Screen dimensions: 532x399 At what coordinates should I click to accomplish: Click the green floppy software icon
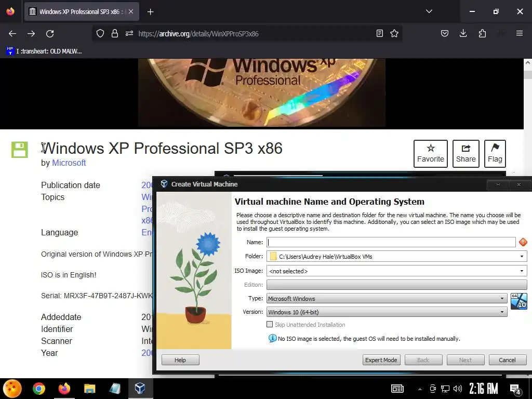(20, 150)
